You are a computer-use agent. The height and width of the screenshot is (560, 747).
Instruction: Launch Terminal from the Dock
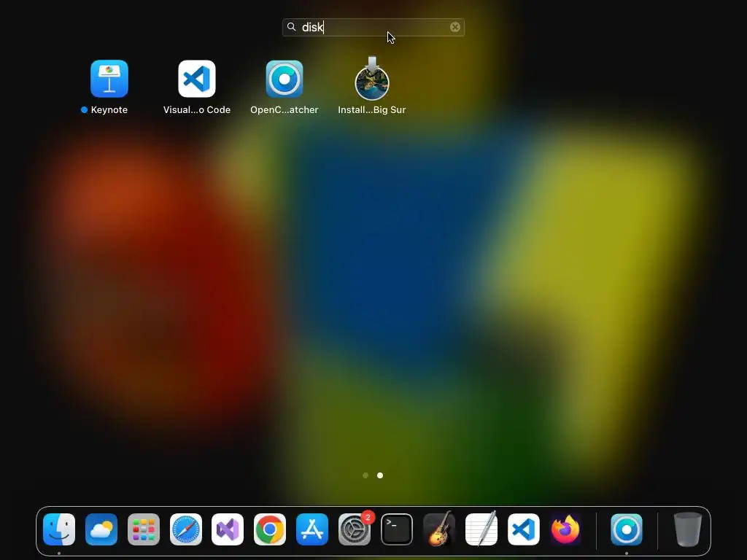pyautogui.click(x=397, y=529)
